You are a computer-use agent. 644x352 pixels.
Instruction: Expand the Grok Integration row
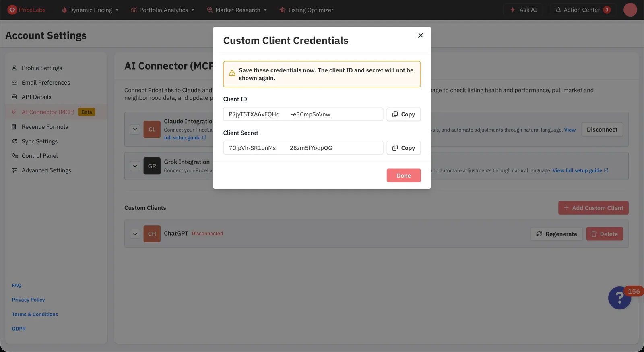pyautogui.click(x=135, y=166)
